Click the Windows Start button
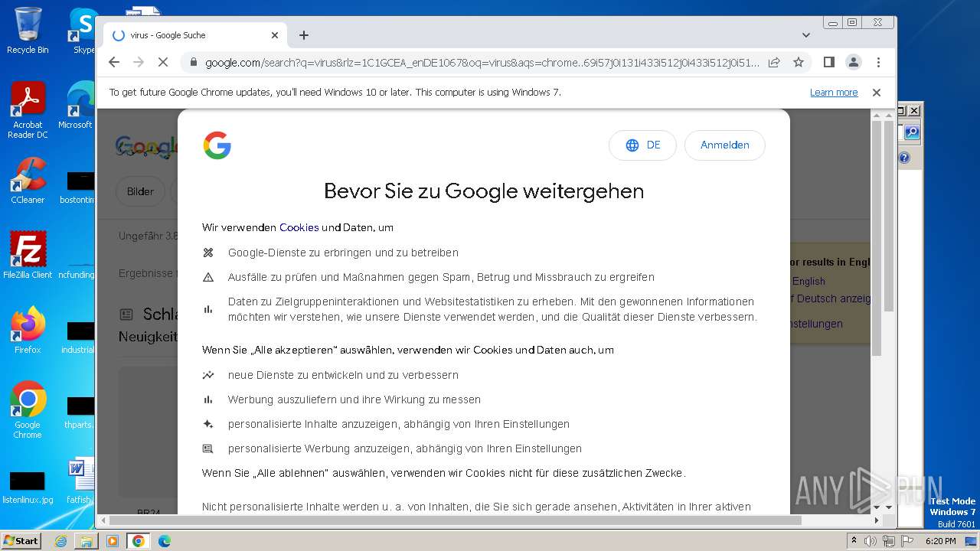 (x=21, y=540)
